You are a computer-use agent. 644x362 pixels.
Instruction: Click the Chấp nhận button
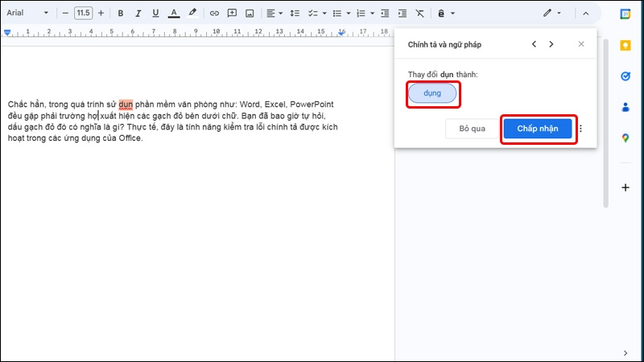click(538, 129)
